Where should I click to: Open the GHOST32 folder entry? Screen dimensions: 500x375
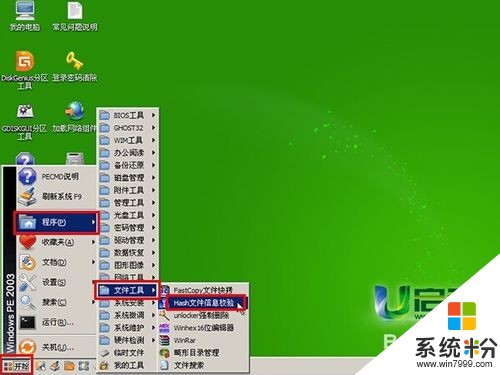click(128, 128)
